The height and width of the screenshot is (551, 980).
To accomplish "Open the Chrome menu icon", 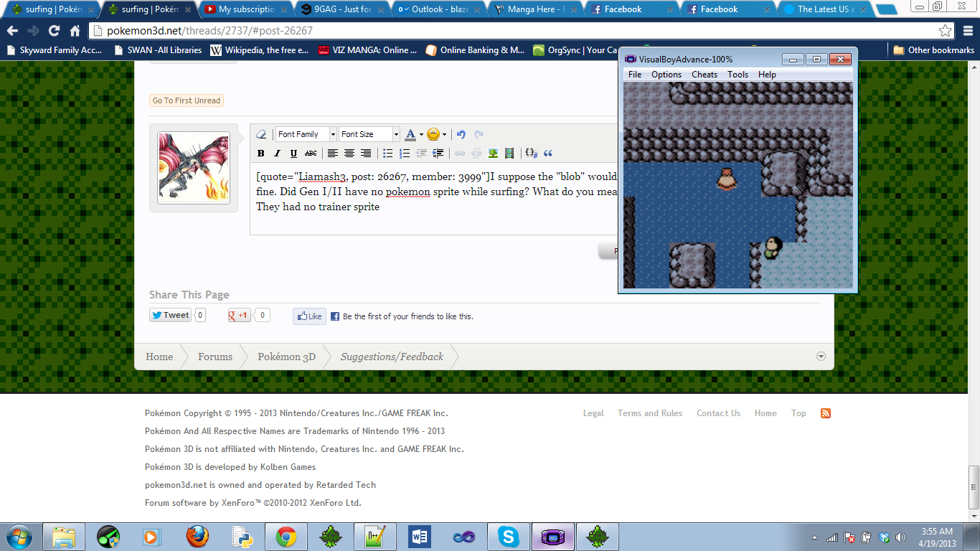I will [x=966, y=31].
